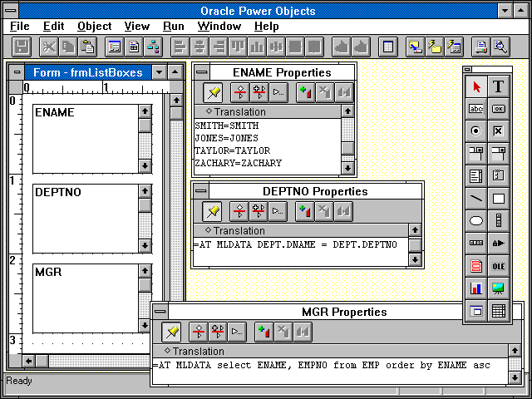
Task: Click the Save icon in toolbar
Action: pos(22,47)
